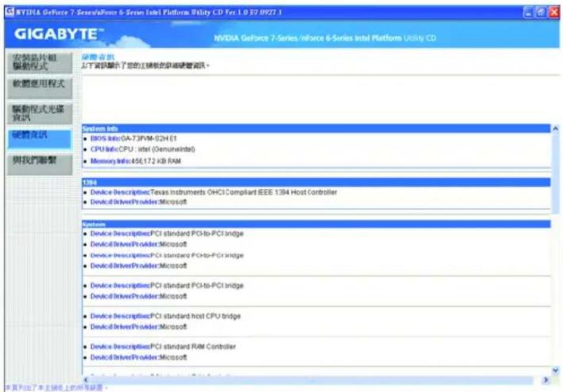Viewport: 563px width, 392px height.
Task: Click the System Info section header
Action: (316, 128)
